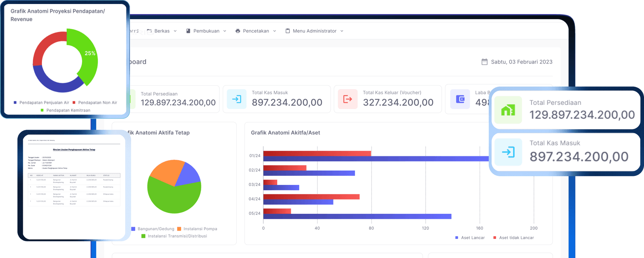The width and height of the screenshot is (644, 258).
Task: Click the Grafik Anatomi Proyeksi Pendapatan/Revenue title
Action: coord(58,15)
